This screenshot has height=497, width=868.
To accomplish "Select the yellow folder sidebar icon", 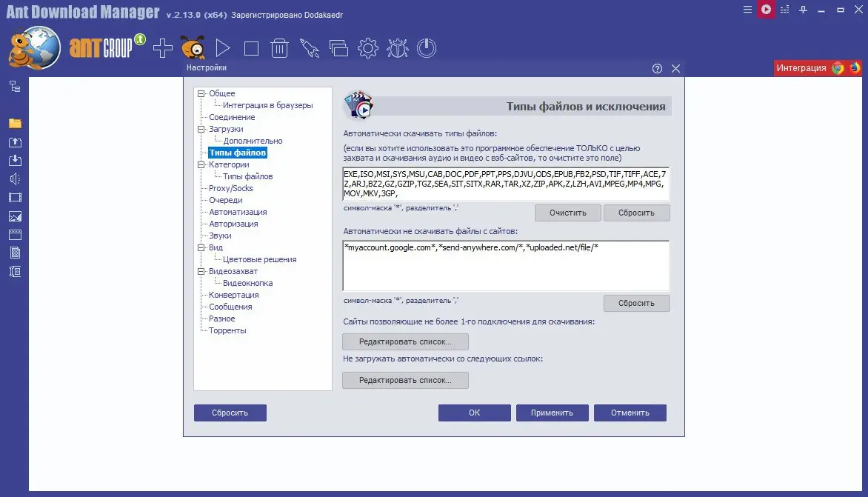I will (x=15, y=124).
